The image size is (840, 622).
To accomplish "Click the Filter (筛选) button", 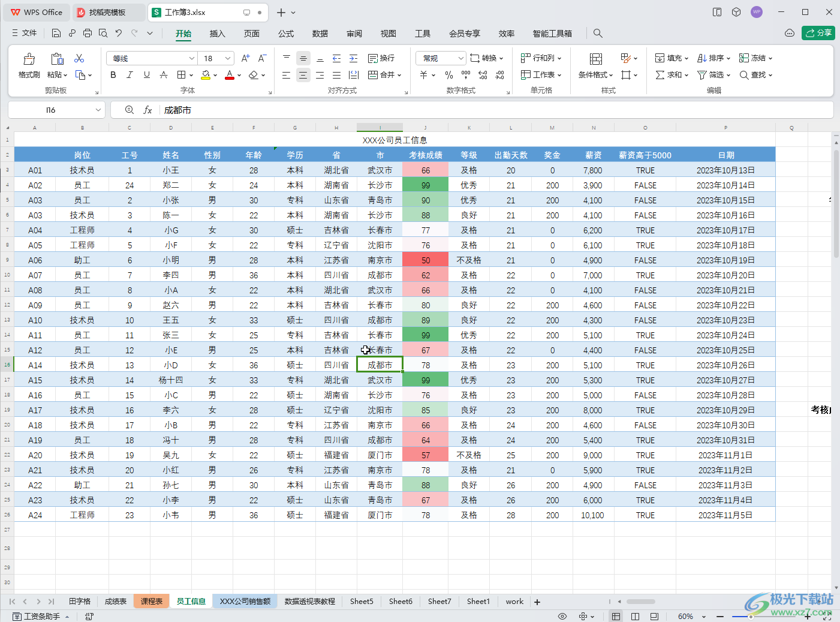I will [x=713, y=75].
